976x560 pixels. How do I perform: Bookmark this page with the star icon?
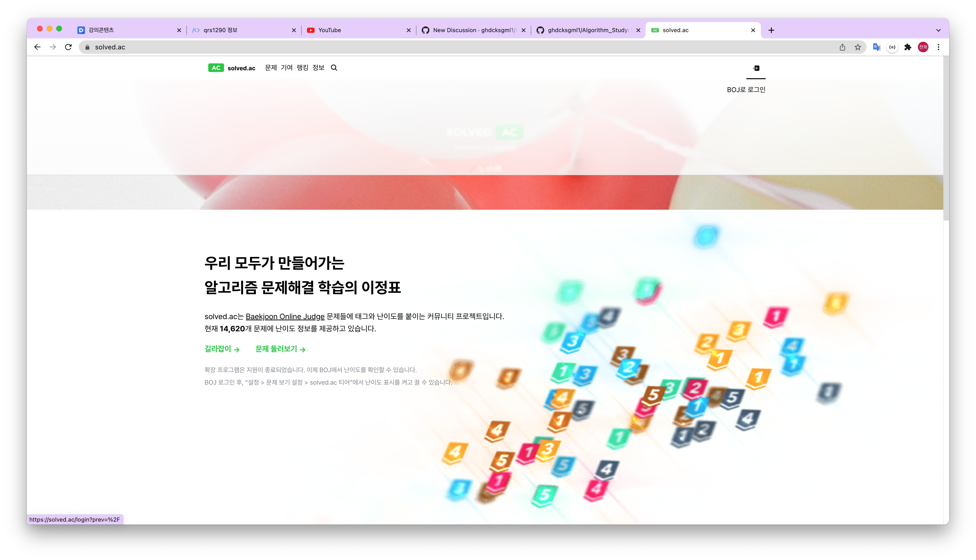pyautogui.click(x=857, y=47)
